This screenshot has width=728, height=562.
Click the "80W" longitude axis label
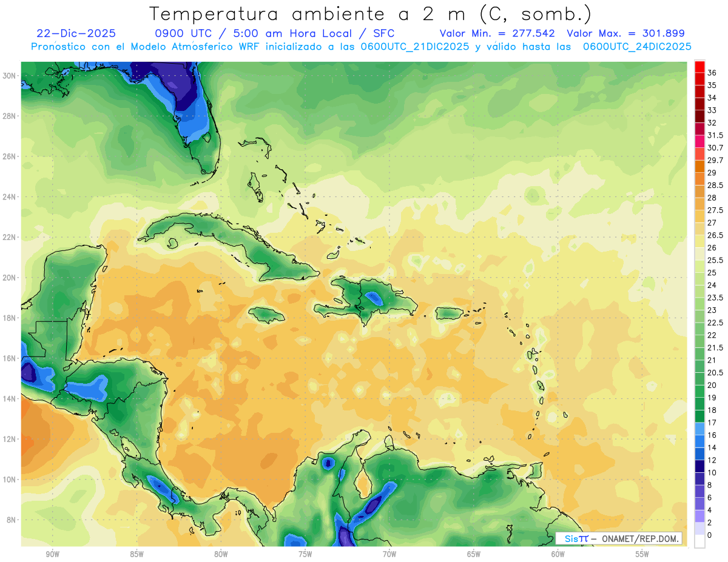[x=221, y=555]
